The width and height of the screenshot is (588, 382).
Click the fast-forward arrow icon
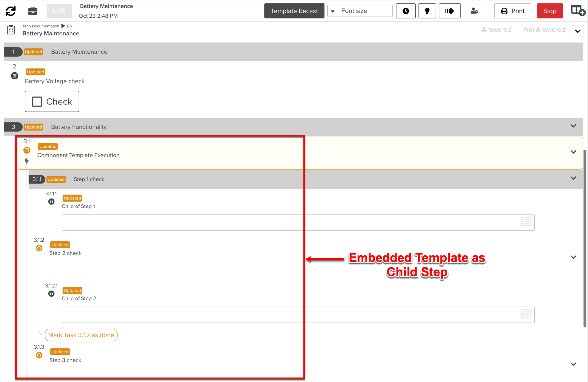click(x=449, y=11)
